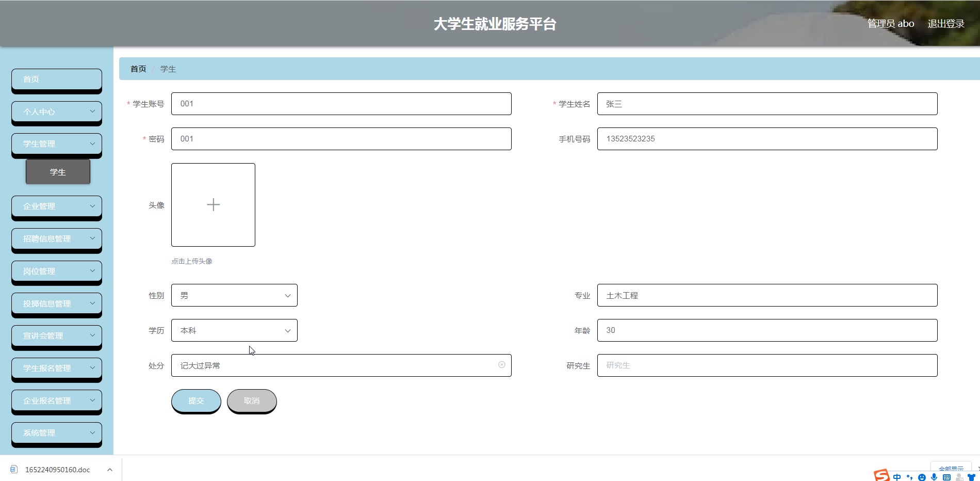The height and width of the screenshot is (481, 980).
Task: Switch Sogou input to English mode
Action: pos(897,476)
